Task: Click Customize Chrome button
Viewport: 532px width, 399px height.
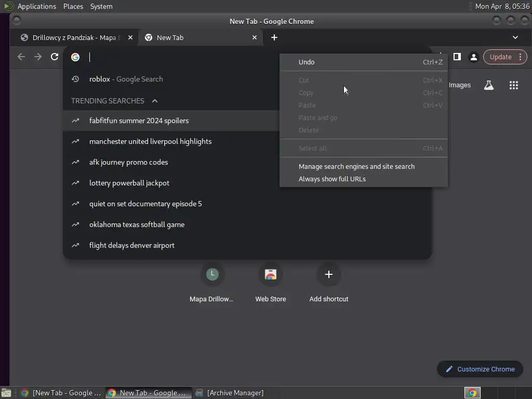Action: (480, 369)
